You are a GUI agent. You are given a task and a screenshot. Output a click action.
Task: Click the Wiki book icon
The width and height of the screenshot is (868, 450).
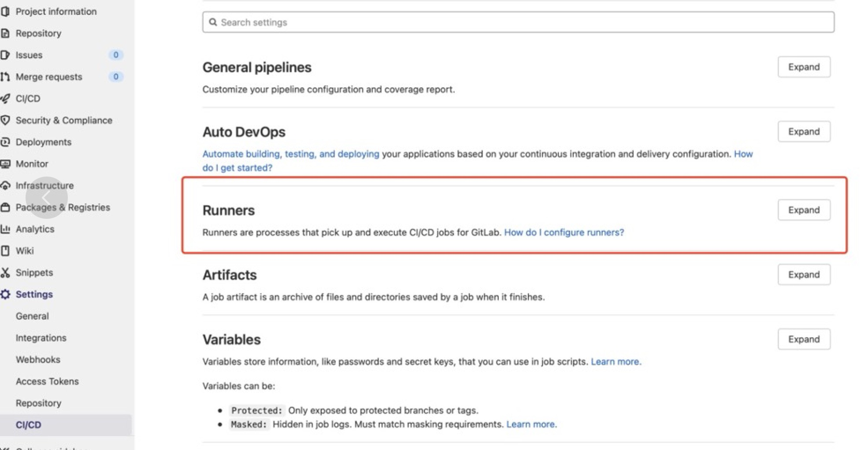pyautogui.click(x=5, y=251)
